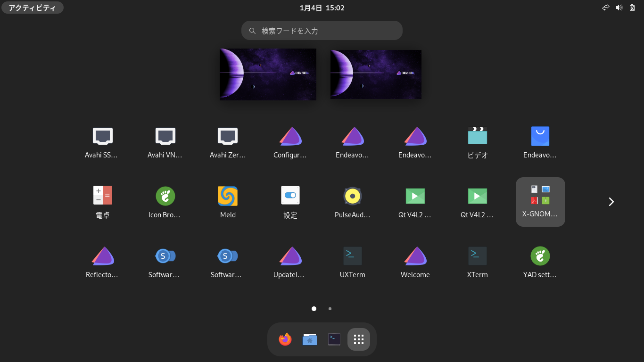The image size is (644, 362).
Task: Launch the Meld diff tool
Action: 228,202
